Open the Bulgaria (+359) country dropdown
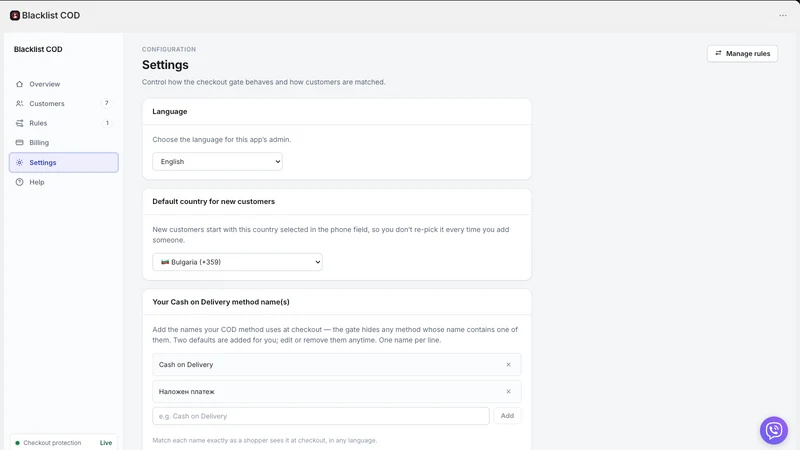This screenshot has width=800, height=450. click(x=237, y=262)
